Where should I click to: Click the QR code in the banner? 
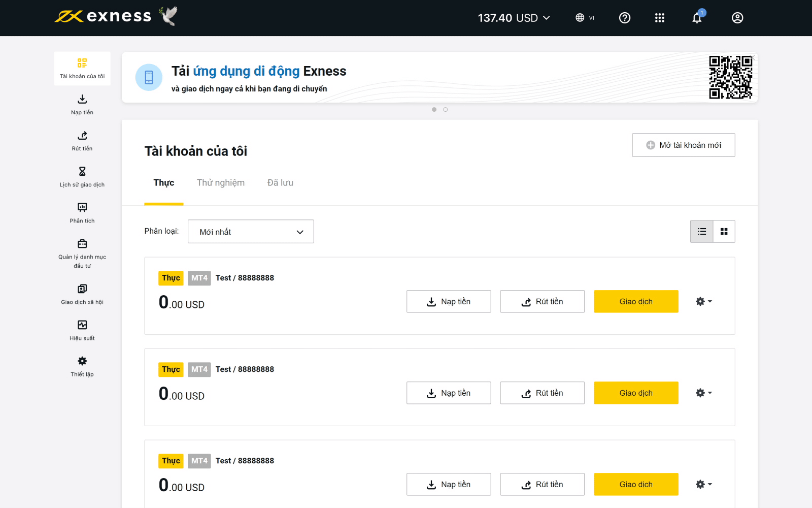tap(730, 77)
